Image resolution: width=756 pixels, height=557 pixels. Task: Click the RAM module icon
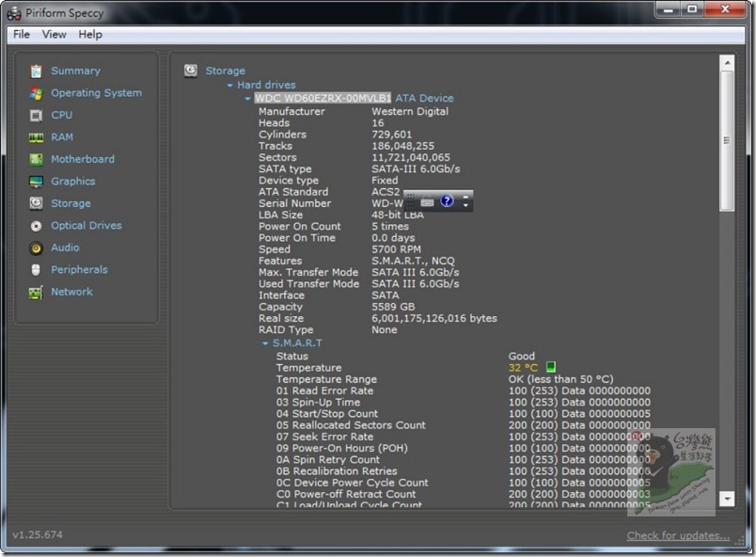pos(36,137)
